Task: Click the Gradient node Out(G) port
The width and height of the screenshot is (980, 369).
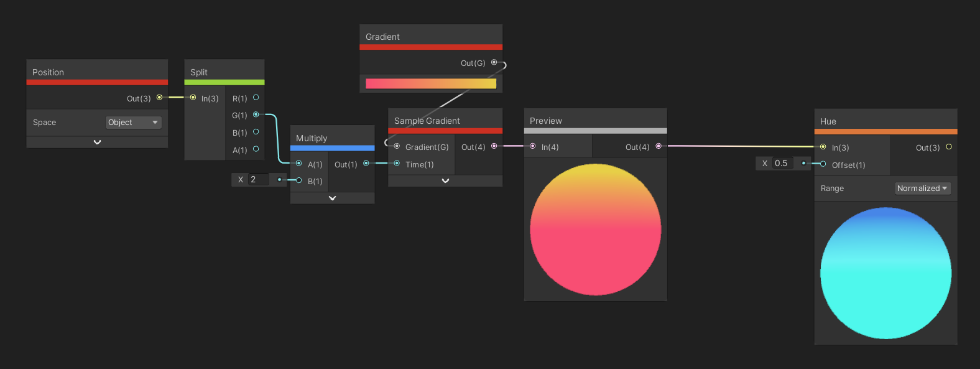Action: point(494,62)
